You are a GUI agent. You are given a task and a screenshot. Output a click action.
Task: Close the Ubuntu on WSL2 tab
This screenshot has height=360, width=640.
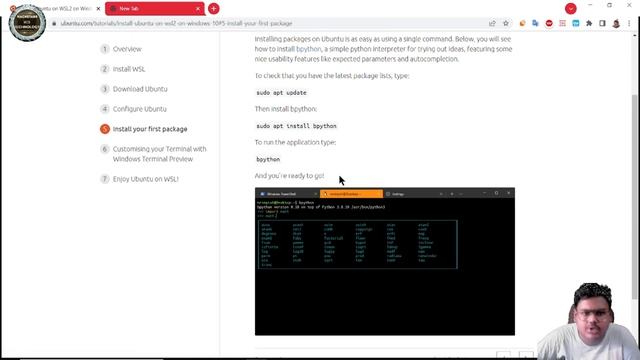pyautogui.click(x=98, y=9)
